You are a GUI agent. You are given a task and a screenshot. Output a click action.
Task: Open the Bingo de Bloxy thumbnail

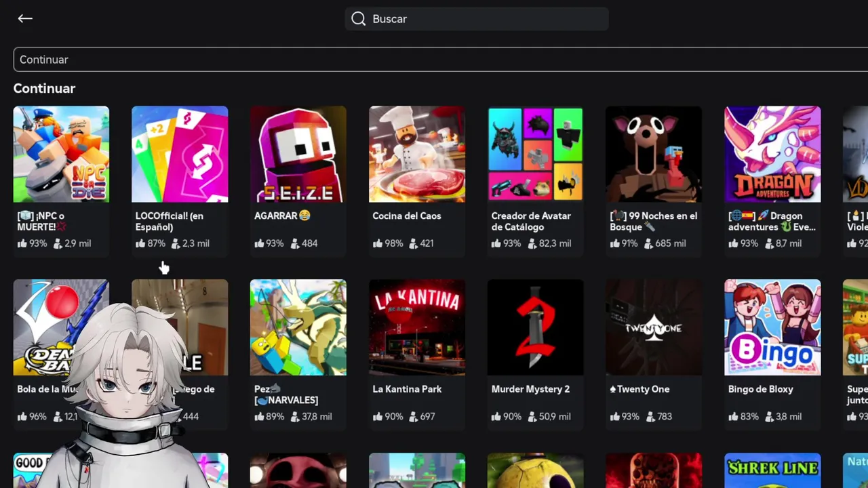pyautogui.click(x=772, y=327)
